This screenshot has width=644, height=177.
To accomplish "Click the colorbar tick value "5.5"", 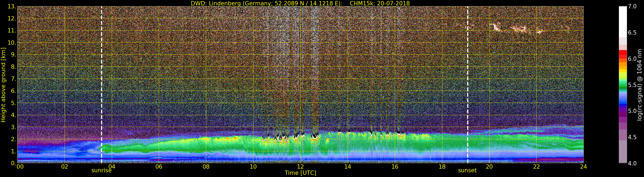I will (632, 85).
